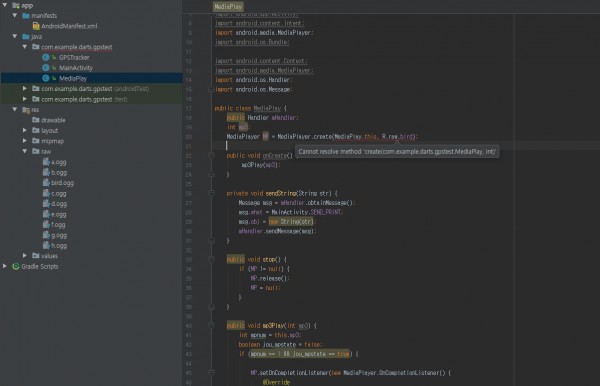Select bird.ogg file name in raw
The image size is (600, 386).
point(62,183)
